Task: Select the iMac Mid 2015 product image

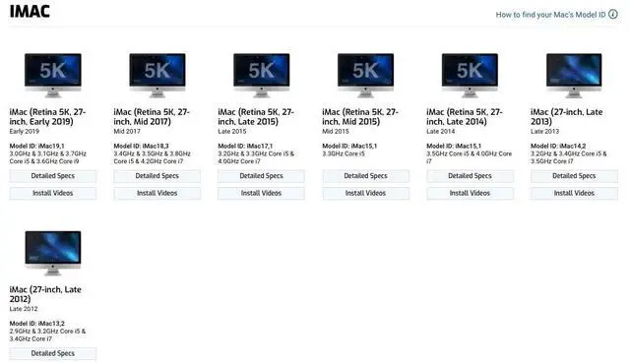Action: pos(365,75)
